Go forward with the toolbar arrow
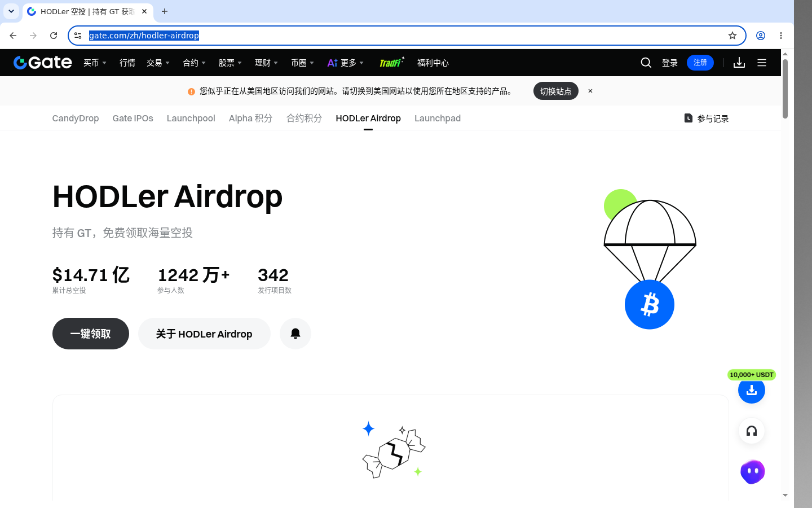Image resolution: width=812 pixels, height=508 pixels. tap(33, 36)
